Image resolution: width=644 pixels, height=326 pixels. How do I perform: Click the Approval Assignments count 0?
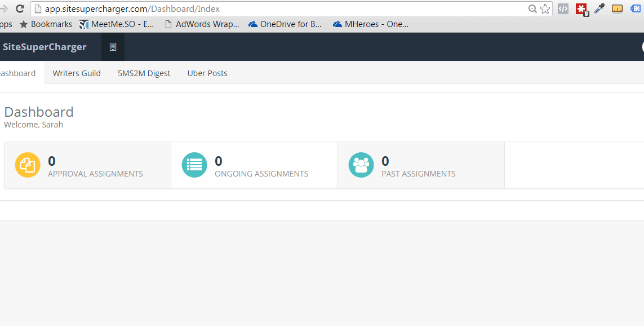(52, 161)
